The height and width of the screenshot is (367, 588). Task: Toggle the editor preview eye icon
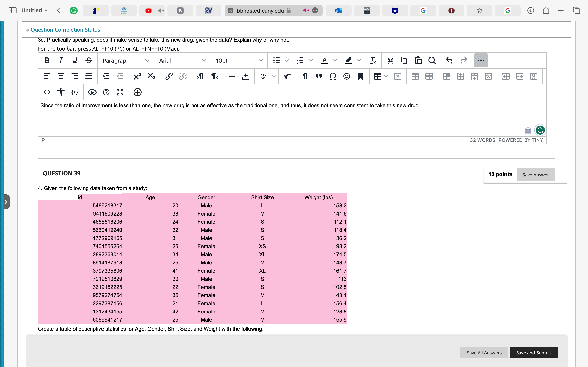coord(92,92)
